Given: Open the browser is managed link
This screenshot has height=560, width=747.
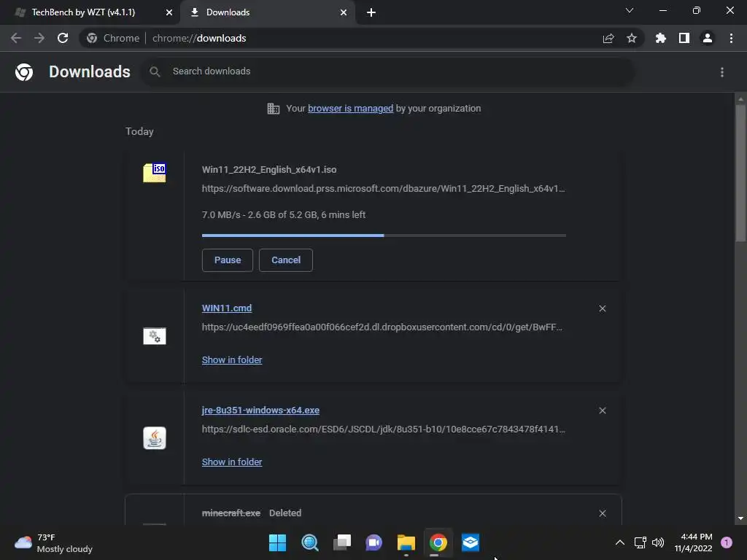Looking at the screenshot, I should (x=350, y=109).
